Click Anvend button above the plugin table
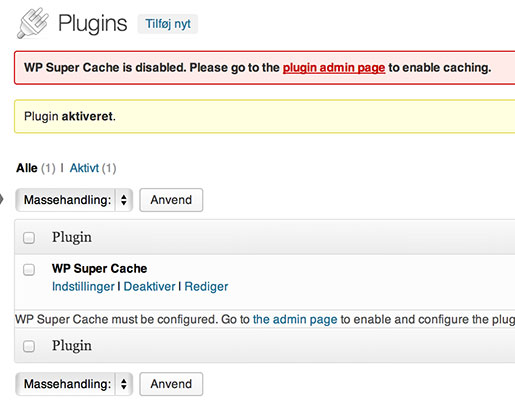 pyautogui.click(x=171, y=200)
